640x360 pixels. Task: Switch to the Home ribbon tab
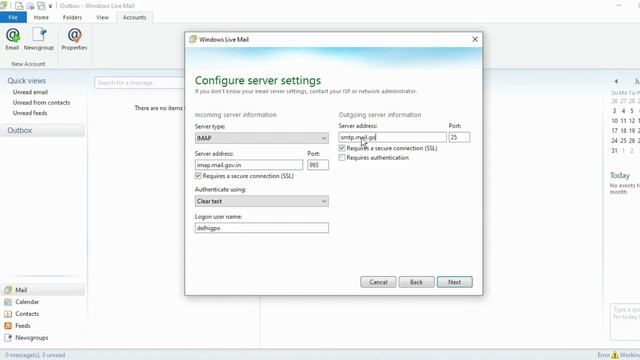[41, 18]
